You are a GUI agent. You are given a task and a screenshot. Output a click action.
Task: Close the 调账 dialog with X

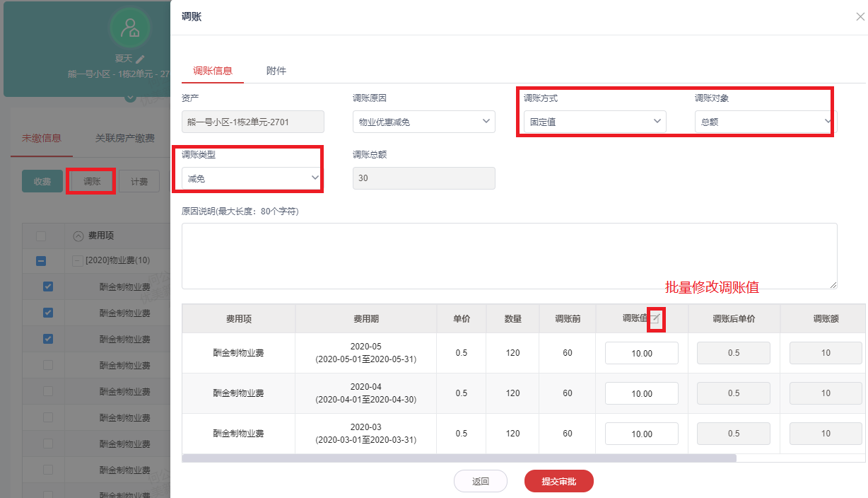click(x=860, y=17)
